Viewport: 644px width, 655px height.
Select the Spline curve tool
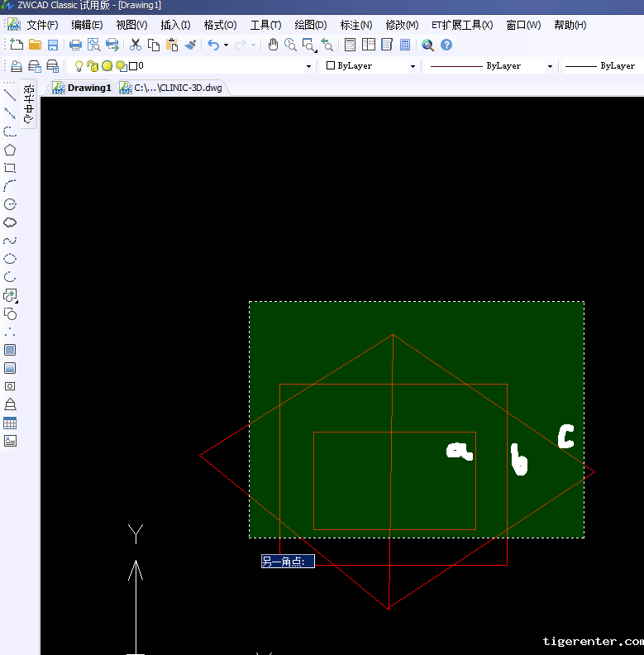[10, 241]
